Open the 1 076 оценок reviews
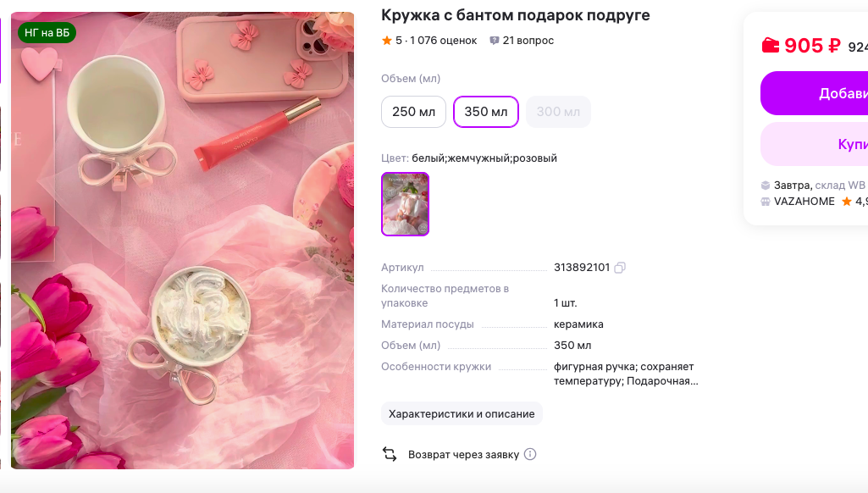The width and height of the screenshot is (868, 493). (444, 41)
